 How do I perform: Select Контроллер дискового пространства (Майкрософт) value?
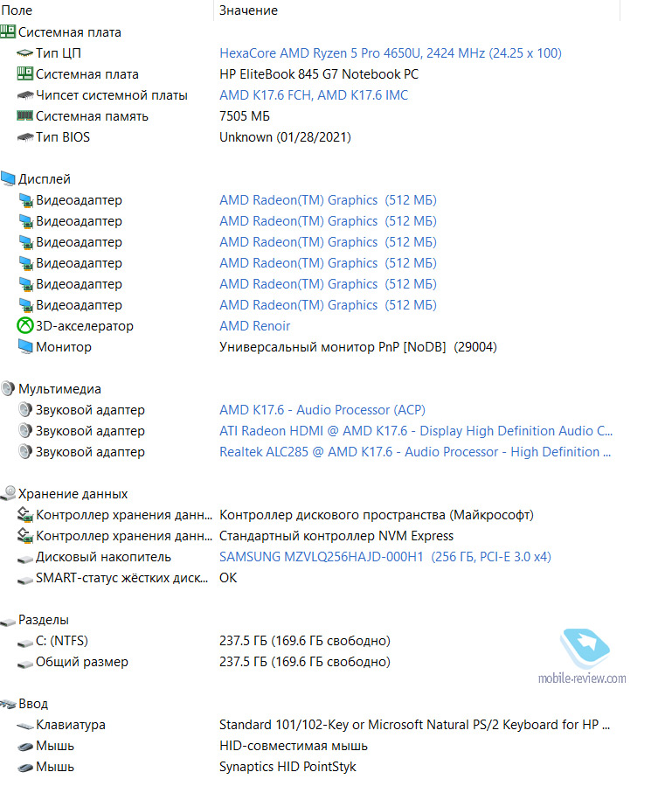(377, 515)
